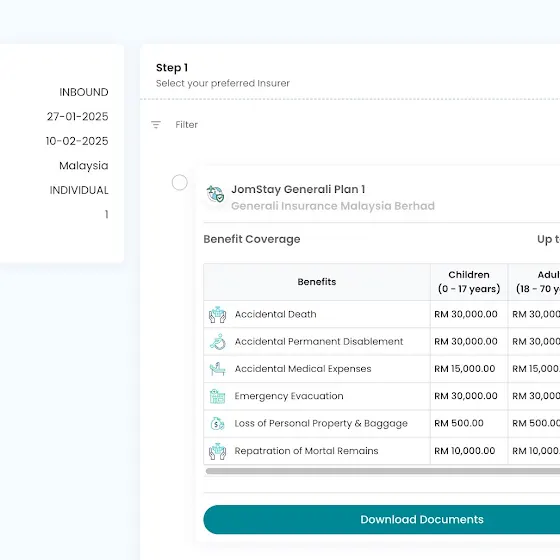This screenshot has width=560, height=560.
Task: Open the Filter label
Action: [x=186, y=125]
